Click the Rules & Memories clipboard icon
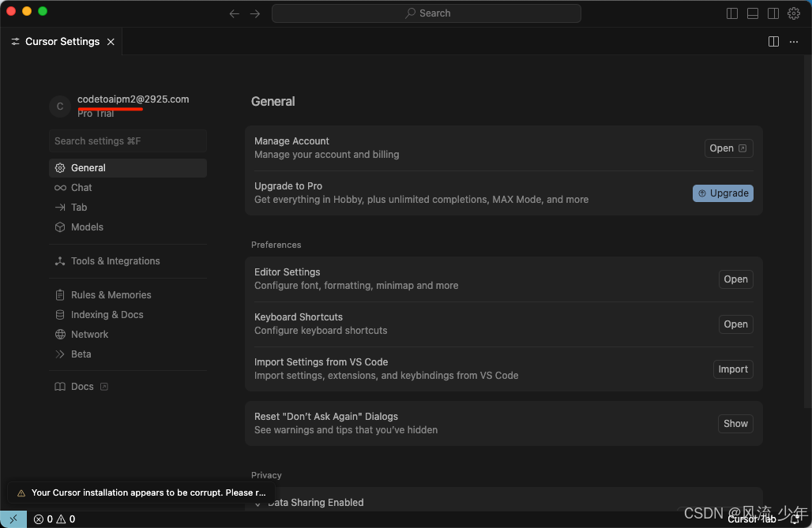Screen dimensions: 812x528 point(60,294)
